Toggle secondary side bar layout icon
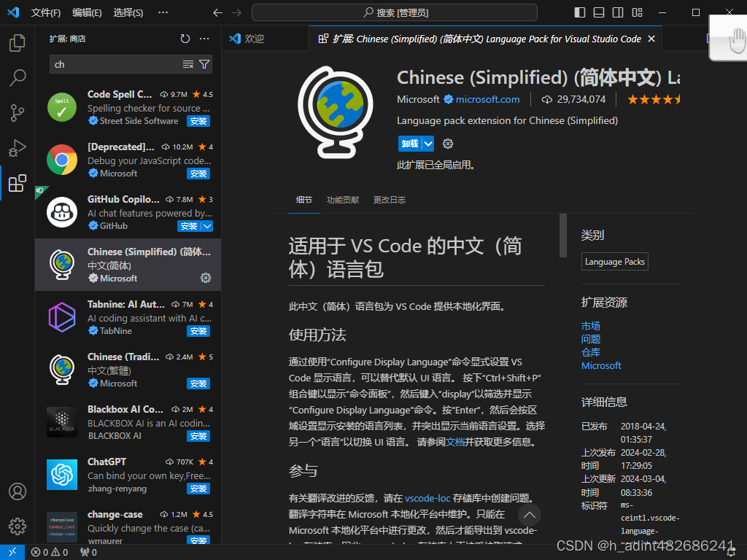Screen dimensions: 747x560 click(x=618, y=12)
